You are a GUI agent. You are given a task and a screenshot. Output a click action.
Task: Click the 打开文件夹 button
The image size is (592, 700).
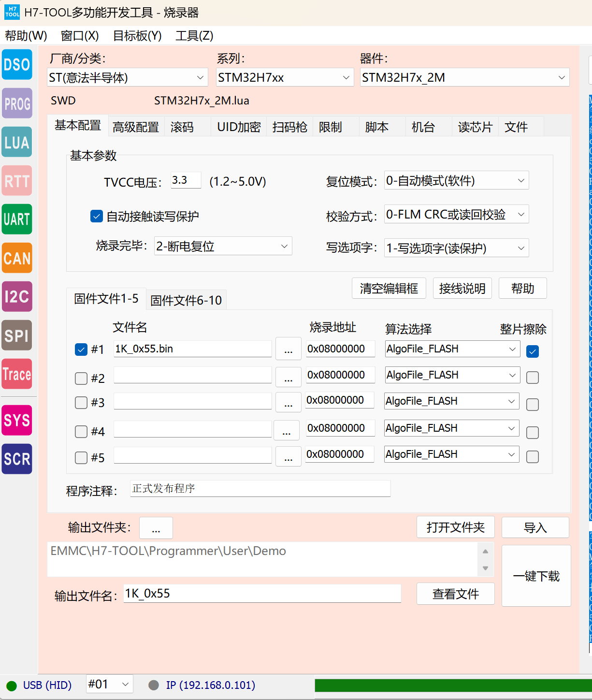(x=456, y=527)
